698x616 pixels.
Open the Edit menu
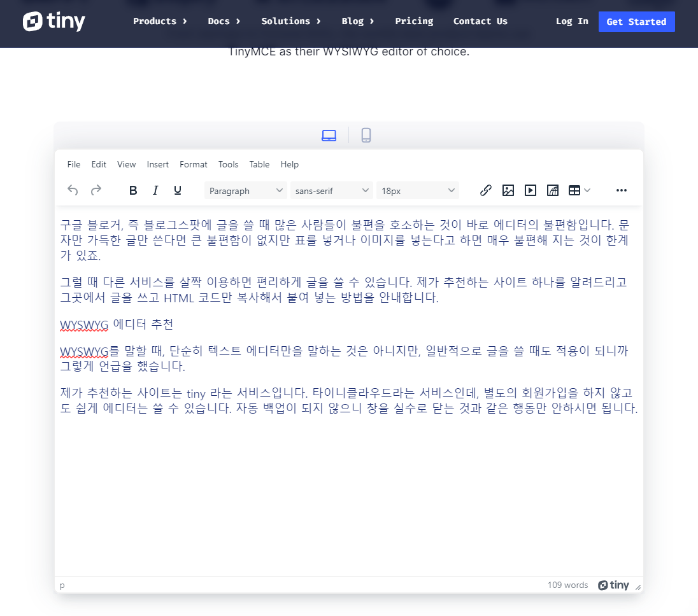pos(99,165)
